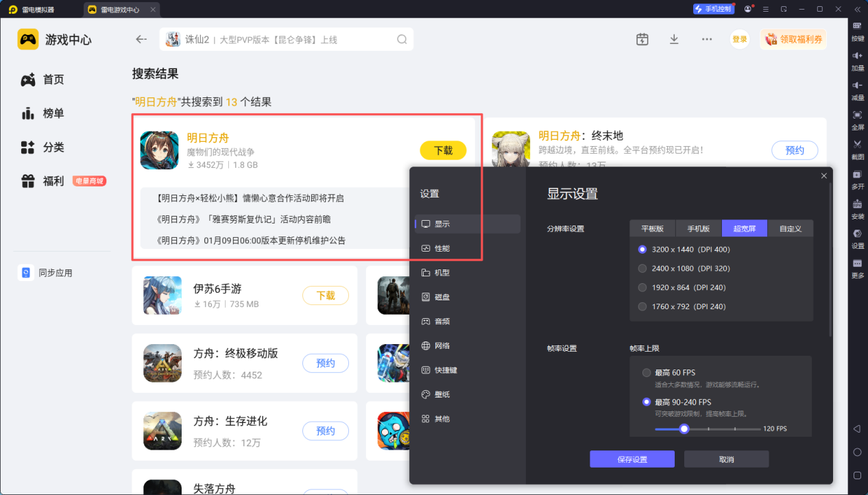The image size is (868, 495).
Task: Select 1760 x 792 resolution option
Action: pos(682,306)
